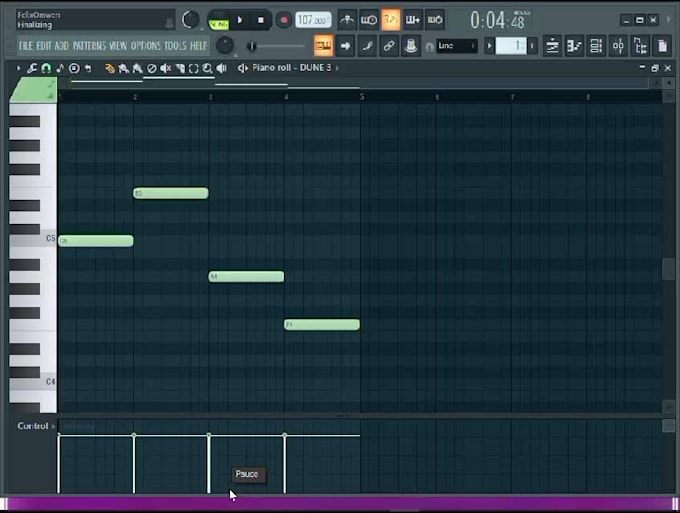Toggle the orange typing keyboard to piano button
Image resolution: width=680 pixels, height=513 pixels.
click(324, 46)
